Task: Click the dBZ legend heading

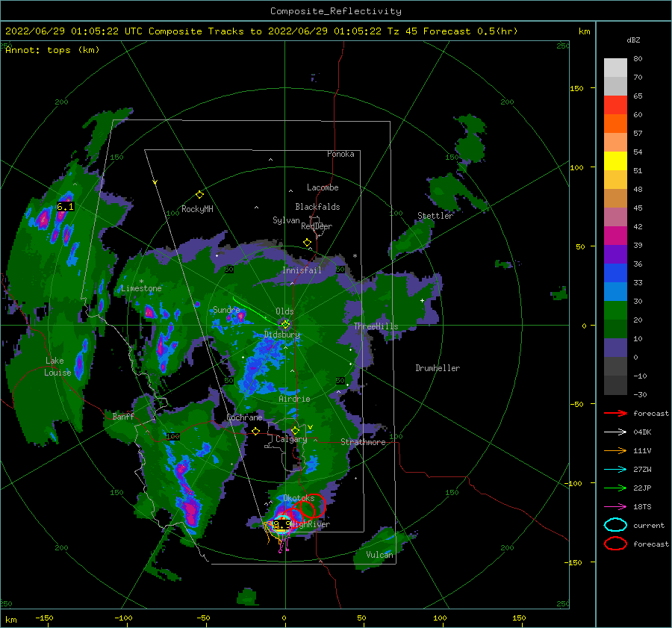Action: click(x=633, y=40)
